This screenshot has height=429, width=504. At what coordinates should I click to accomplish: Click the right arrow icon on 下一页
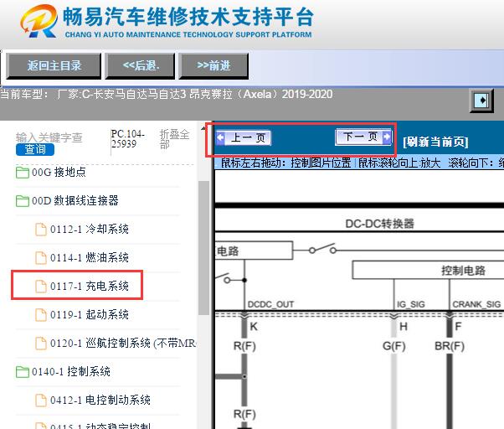(x=387, y=137)
